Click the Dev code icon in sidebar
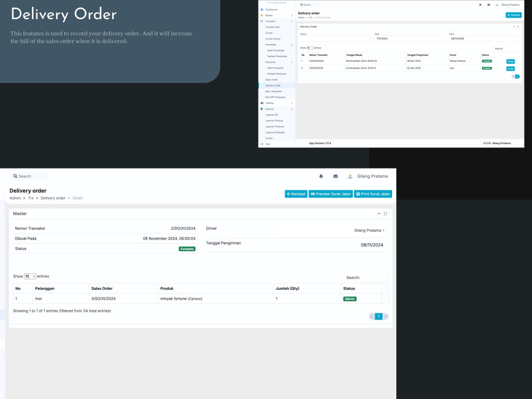The image size is (532, 399). pos(262,144)
